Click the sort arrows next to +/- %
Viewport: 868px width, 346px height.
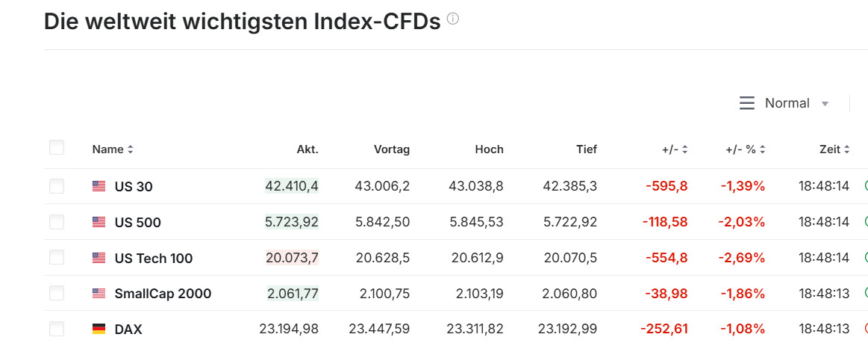click(x=763, y=149)
